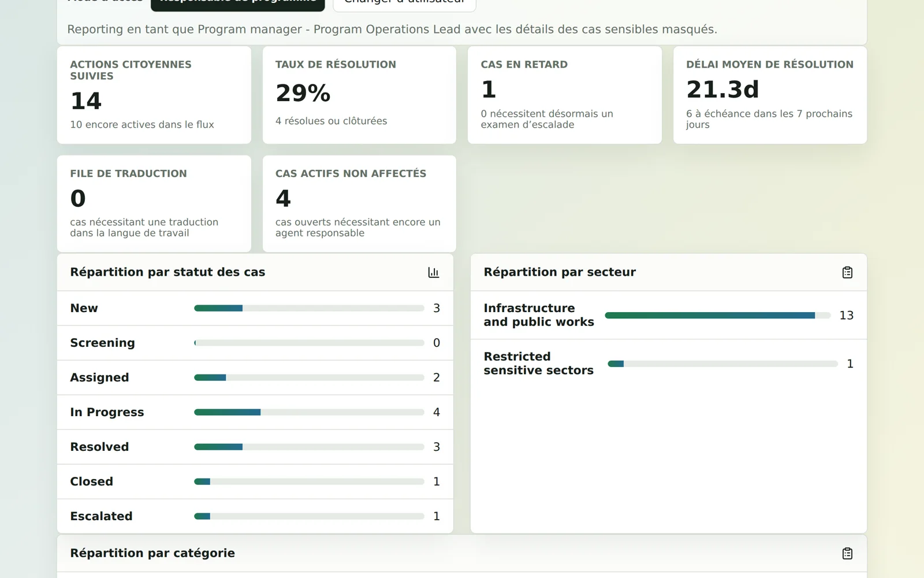Click the 'Infrastructure and public works' bar
The width and height of the screenshot is (924, 578).
(718, 315)
